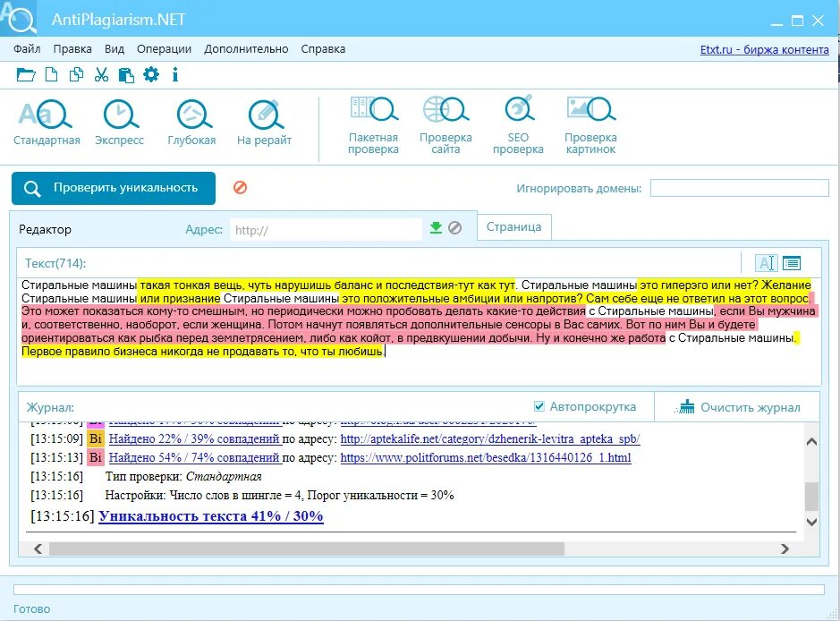Viewport: 840px width, 621px height.
Task: Click green download page icon by address
Action: pyautogui.click(x=436, y=227)
